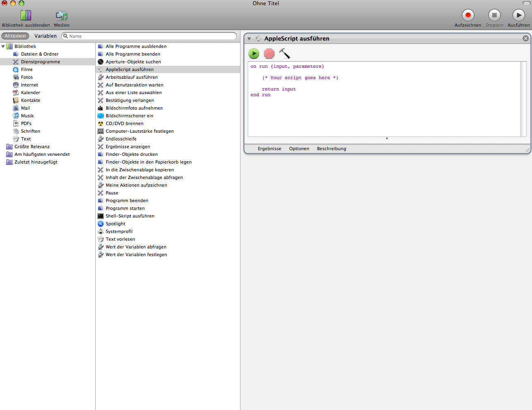Select the Internet category in library
The image size is (532, 410).
pos(29,85)
